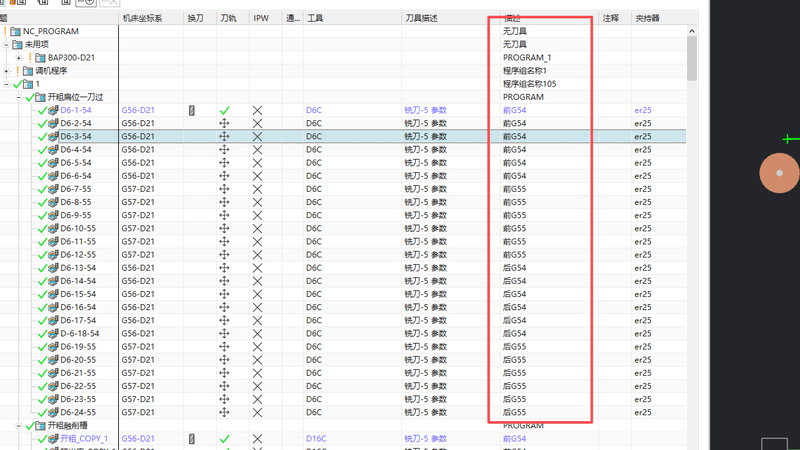Click tool change icon in 开粗_COPY_1 row
The width and height of the screenshot is (800, 450).
[192, 439]
